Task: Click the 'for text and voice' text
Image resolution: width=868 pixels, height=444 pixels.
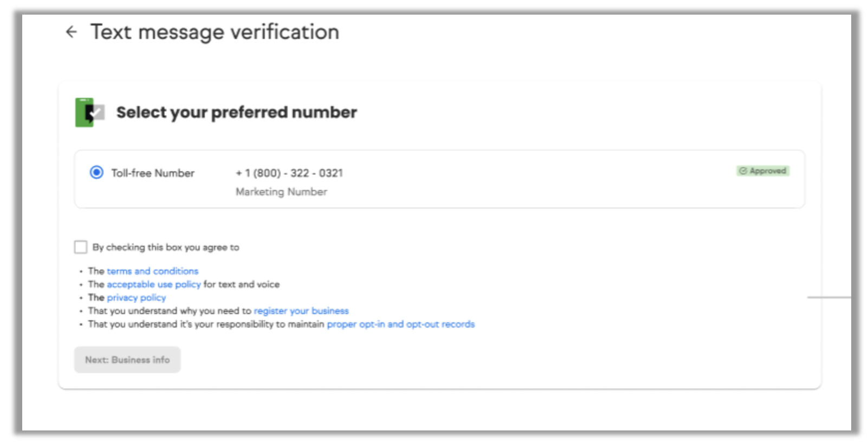Action: pyautogui.click(x=241, y=284)
